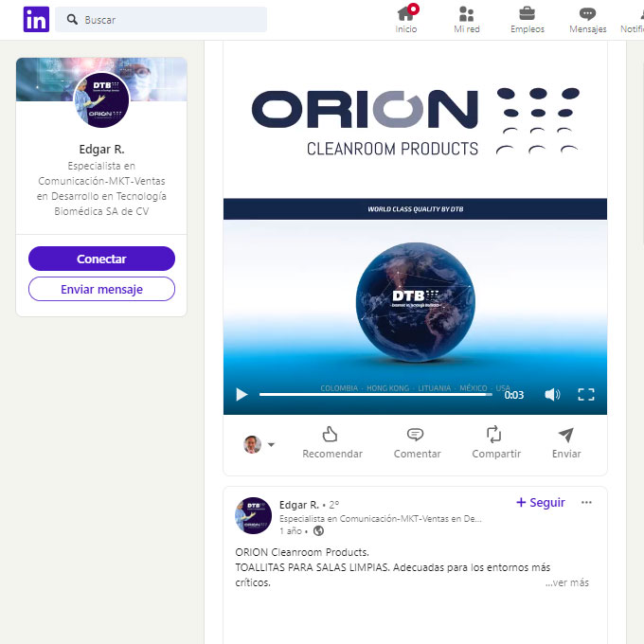Open the Mi red tab
Image resolution: width=644 pixels, height=644 pixels.
467,20
